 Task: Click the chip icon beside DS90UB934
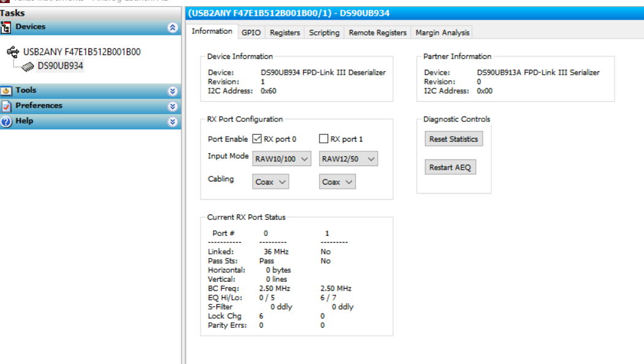pyautogui.click(x=28, y=66)
